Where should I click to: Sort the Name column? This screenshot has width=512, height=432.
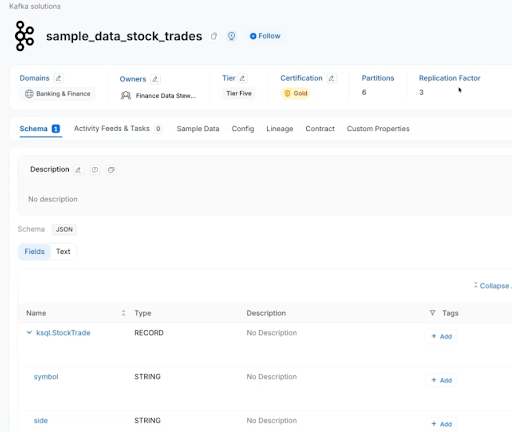(123, 313)
